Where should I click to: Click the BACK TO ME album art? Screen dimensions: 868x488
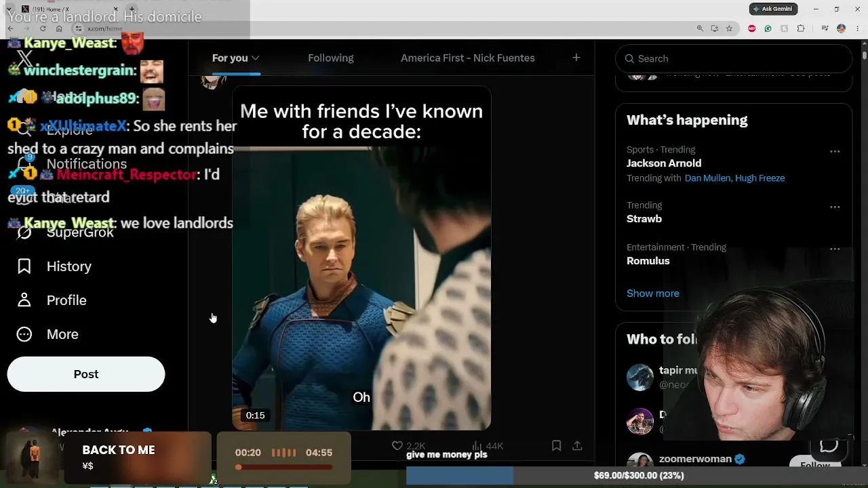pos(33,457)
